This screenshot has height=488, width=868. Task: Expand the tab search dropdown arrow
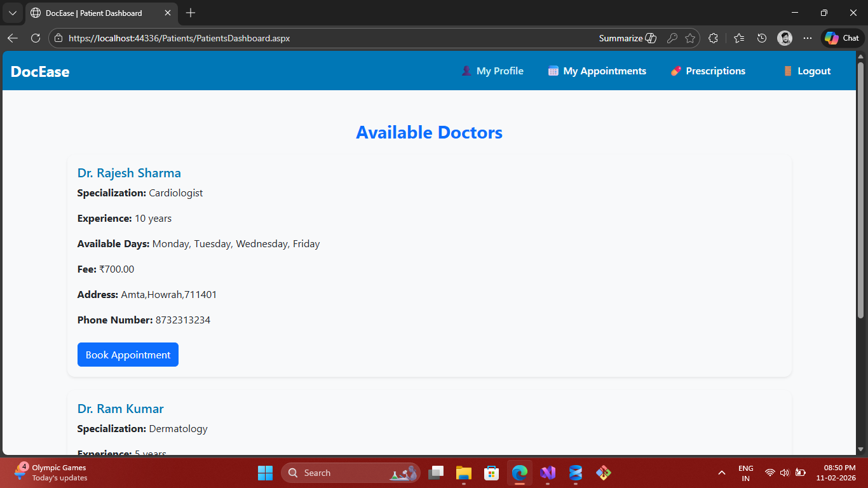13,13
